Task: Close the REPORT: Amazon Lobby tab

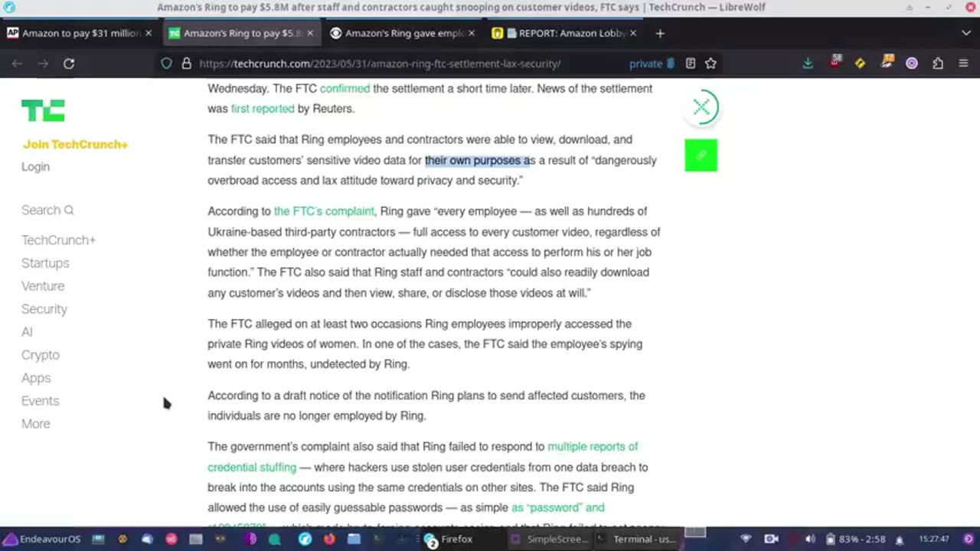Action: (633, 33)
